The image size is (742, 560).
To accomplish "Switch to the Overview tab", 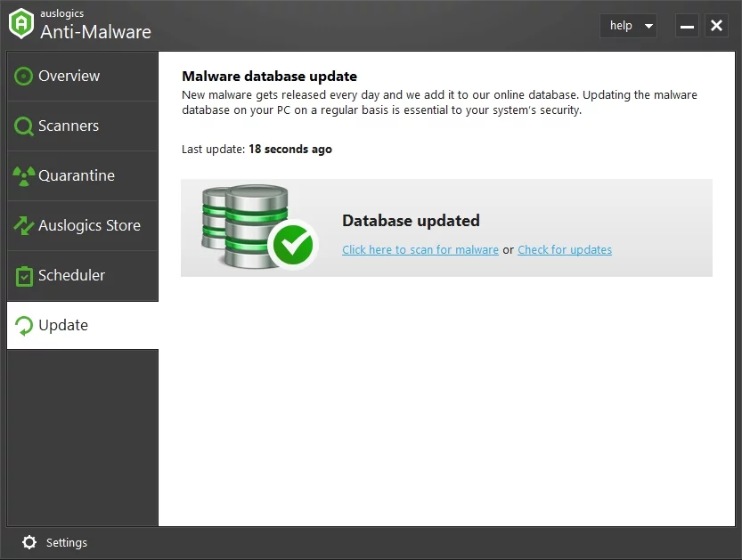I will click(69, 77).
